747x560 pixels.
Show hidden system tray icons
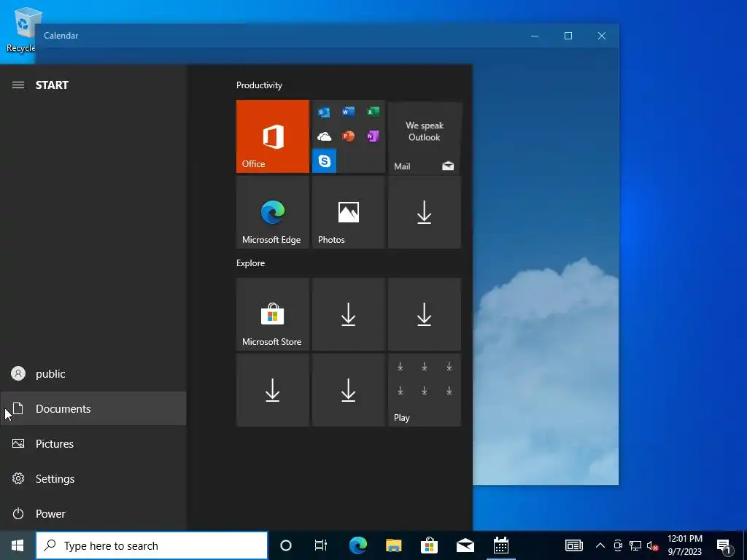[600, 545]
